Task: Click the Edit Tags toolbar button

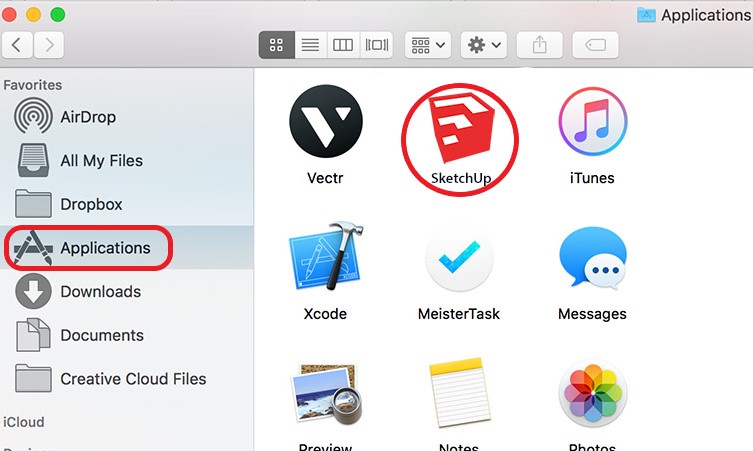Action: point(595,45)
